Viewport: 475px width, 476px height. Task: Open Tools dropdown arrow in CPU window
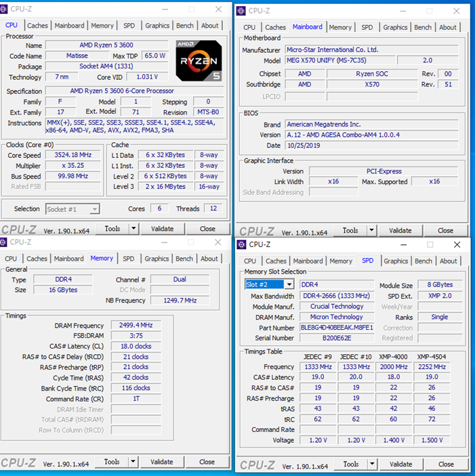click(133, 229)
